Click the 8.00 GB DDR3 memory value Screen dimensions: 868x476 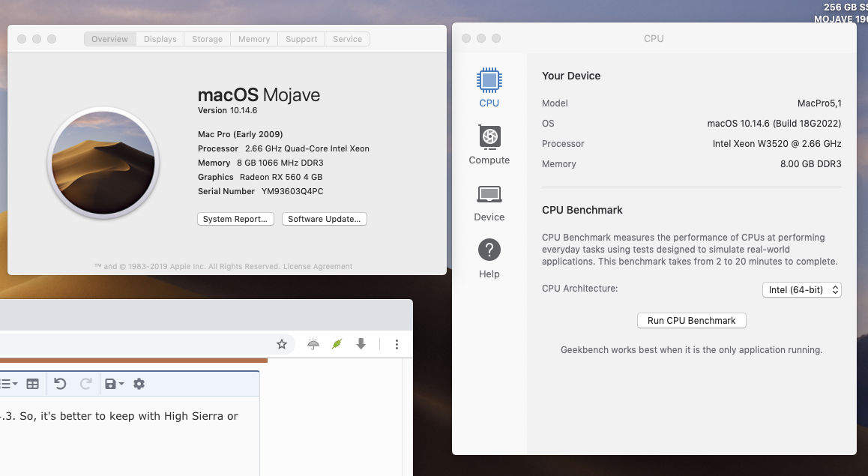click(x=810, y=164)
